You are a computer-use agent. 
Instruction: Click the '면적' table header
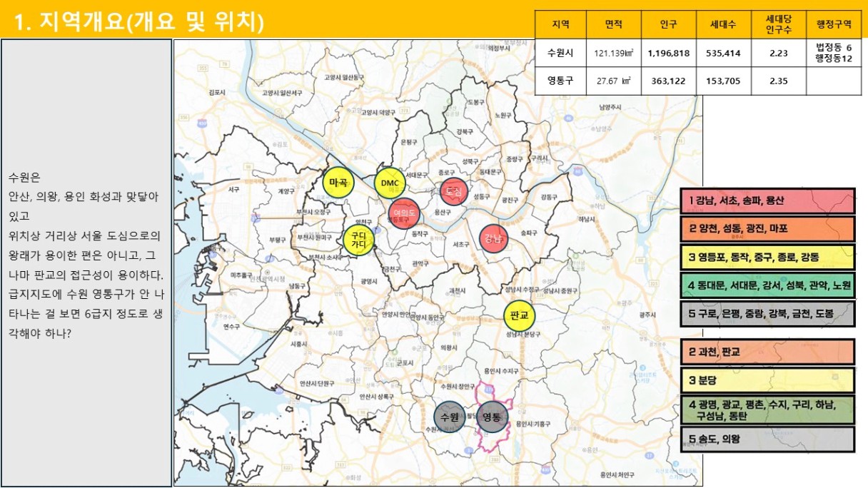(613, 24)
